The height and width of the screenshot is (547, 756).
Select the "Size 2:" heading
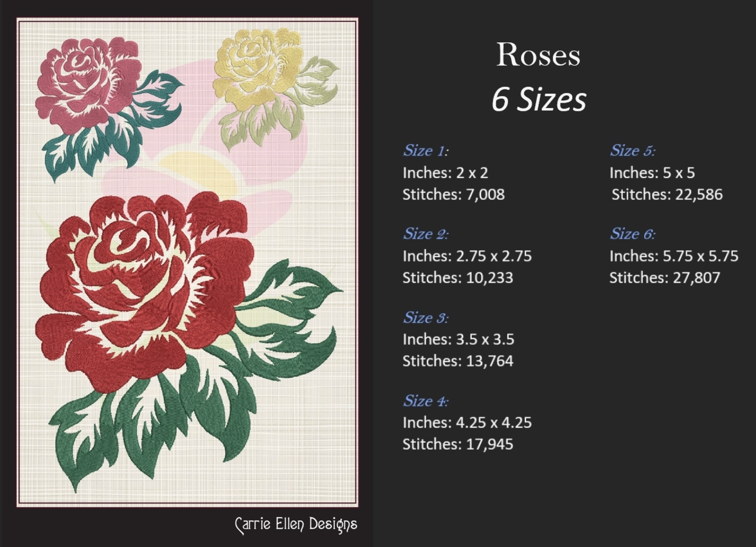(425, 234)
